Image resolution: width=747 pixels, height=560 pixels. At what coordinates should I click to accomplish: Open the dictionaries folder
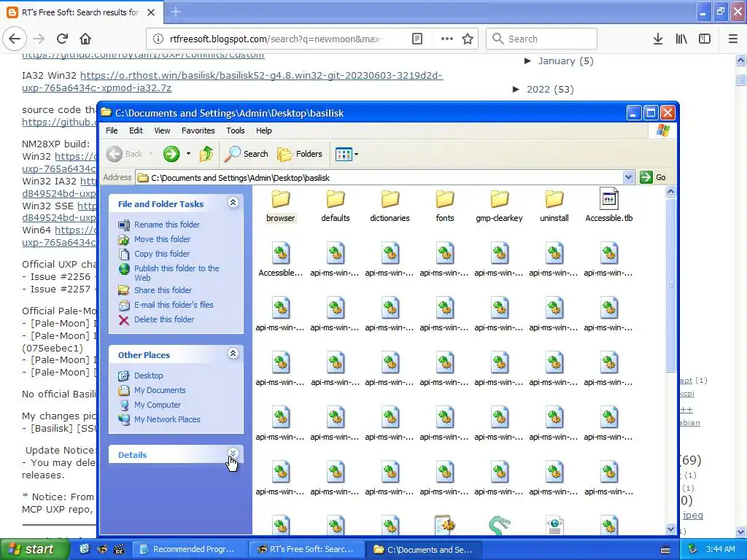tap(390, 206)
